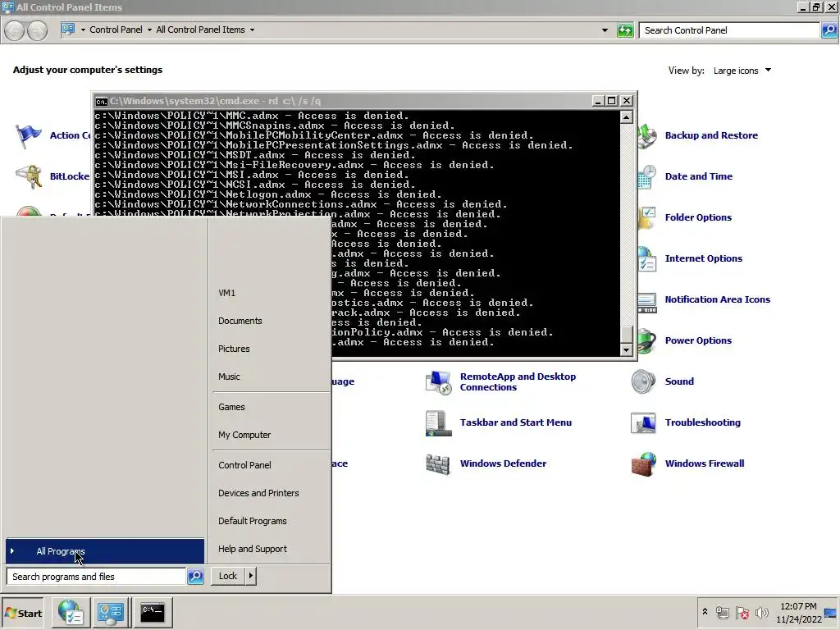Click the Show desktop button
The width and height of the screenshot is (840, 630).
[831, 613]
